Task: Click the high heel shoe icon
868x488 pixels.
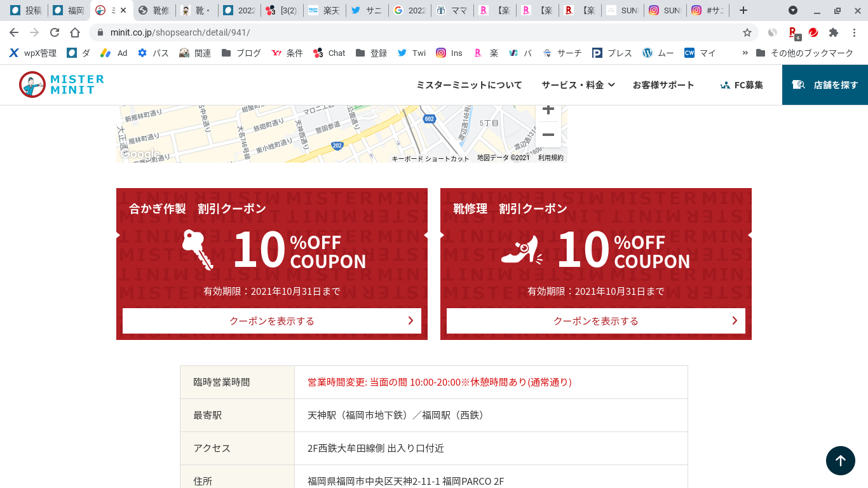Action: click(x=521, y=250)
